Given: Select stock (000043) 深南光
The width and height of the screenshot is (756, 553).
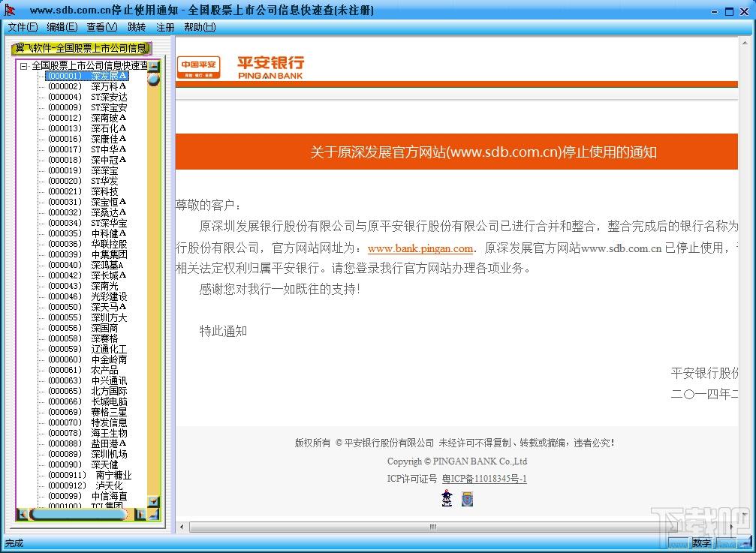Looking at the screenshot, I should coord(83,286).
